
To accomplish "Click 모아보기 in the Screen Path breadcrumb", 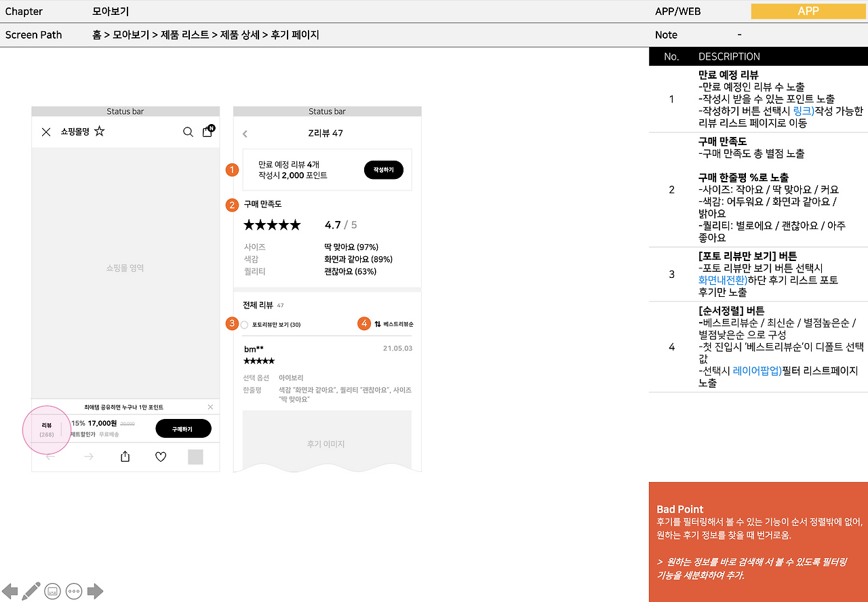I will tap(130, 35).
